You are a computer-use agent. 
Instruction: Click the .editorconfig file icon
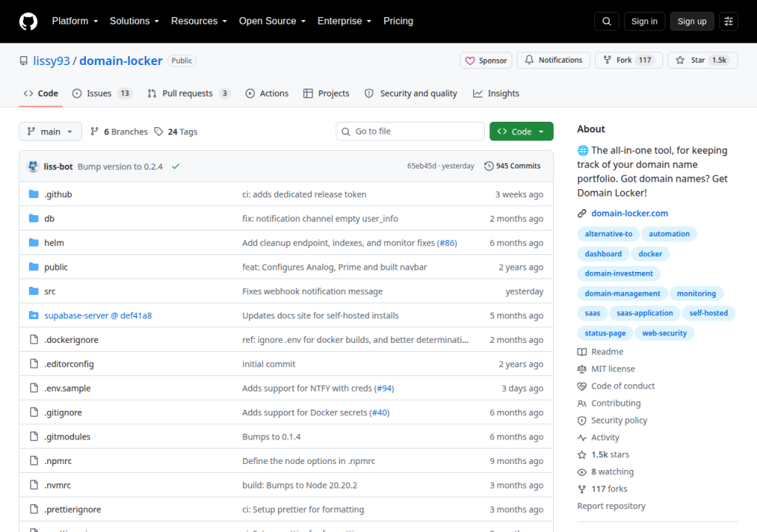point(34,364)
